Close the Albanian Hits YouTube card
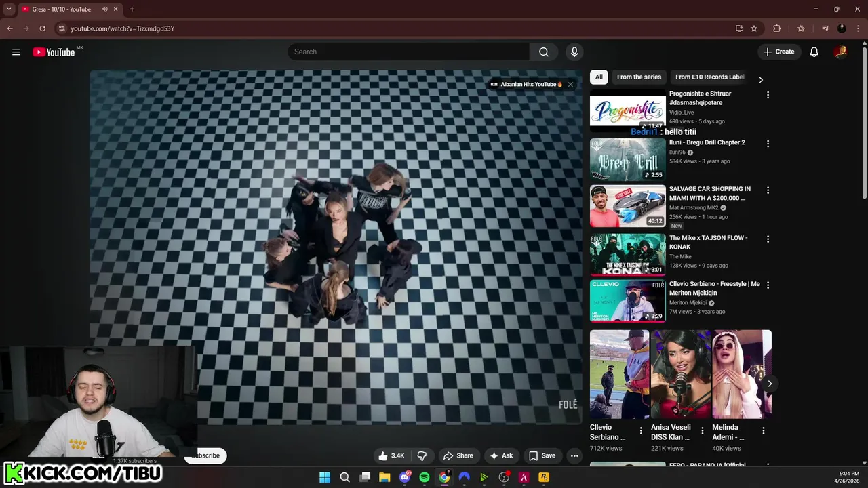Viewport: 868px width, 488px height. (570, 85)
